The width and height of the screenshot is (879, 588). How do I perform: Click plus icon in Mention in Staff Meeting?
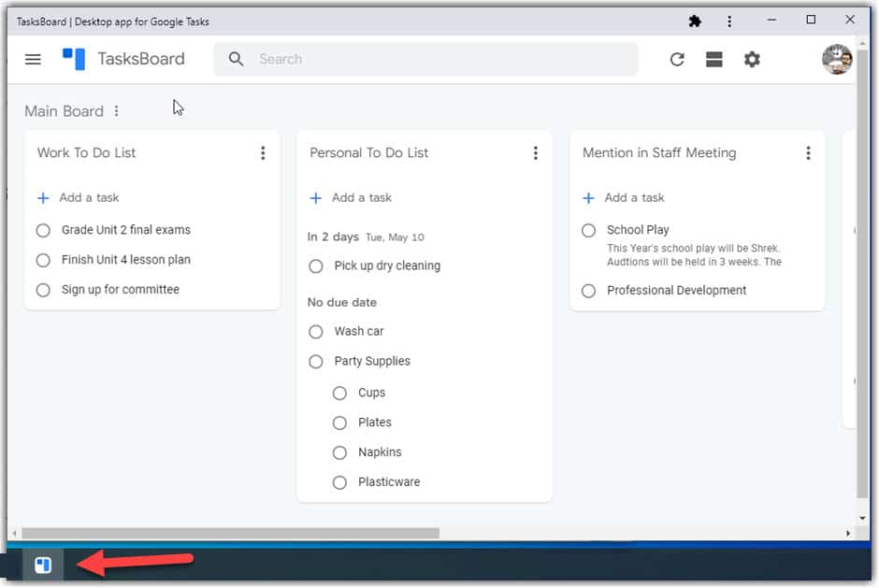588,198
